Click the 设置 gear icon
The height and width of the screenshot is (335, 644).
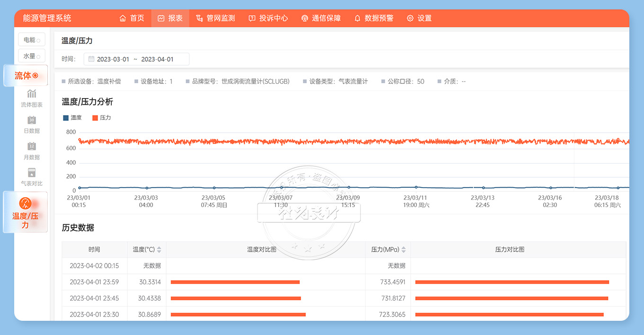click(410, 18)
